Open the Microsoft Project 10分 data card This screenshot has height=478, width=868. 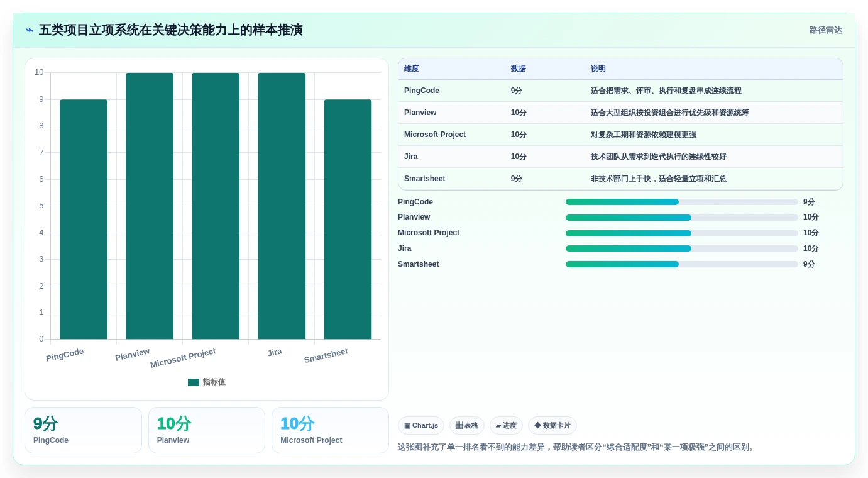[x=331, y=430]
